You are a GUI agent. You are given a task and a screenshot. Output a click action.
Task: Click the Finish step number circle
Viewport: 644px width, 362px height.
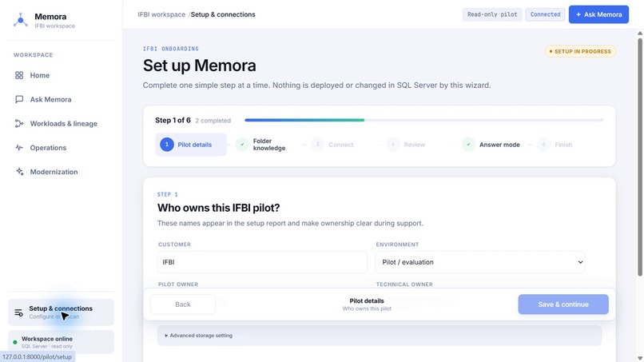pyautogui.click(x=544, y=145)
